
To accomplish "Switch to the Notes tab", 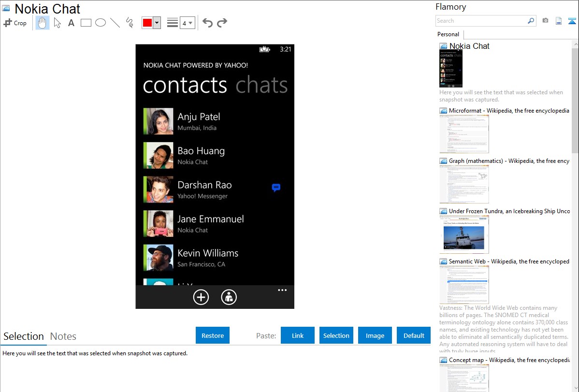I will [63, 336].
